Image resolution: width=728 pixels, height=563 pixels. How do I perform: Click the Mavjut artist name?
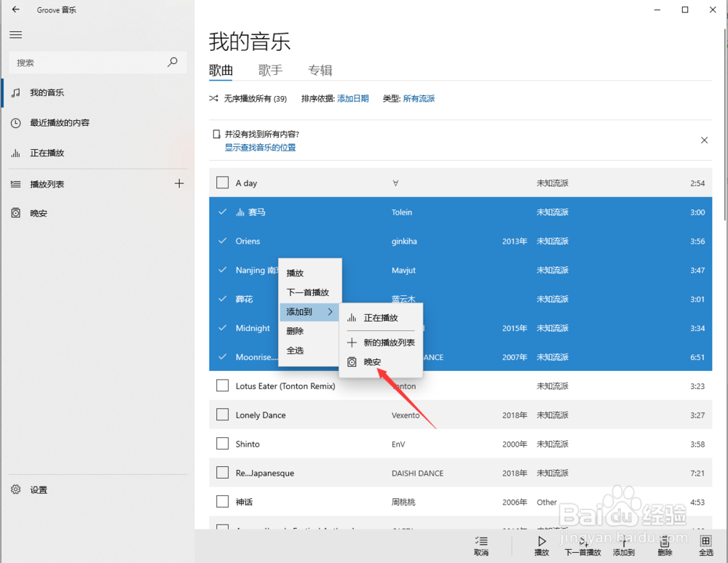(x=403, y=271)
